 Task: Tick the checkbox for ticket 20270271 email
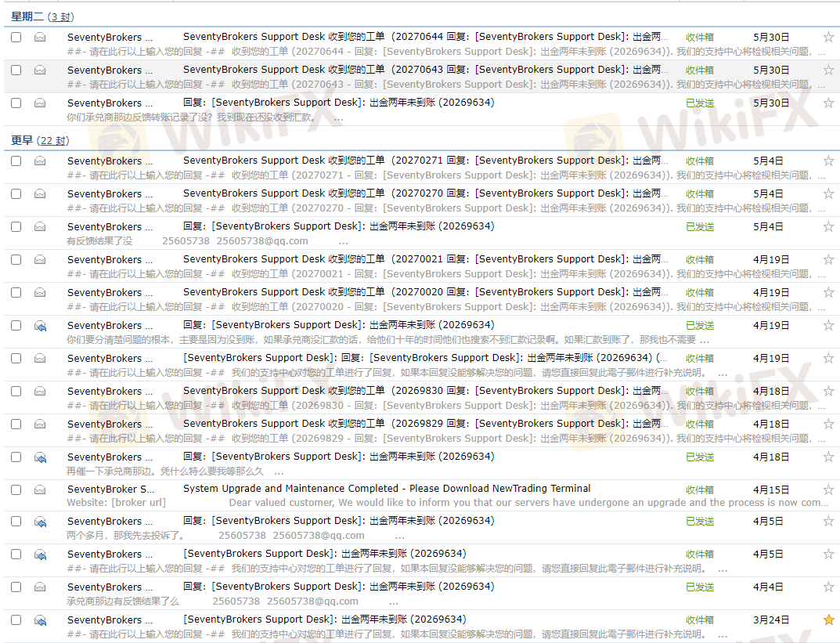tap(16, 161)
